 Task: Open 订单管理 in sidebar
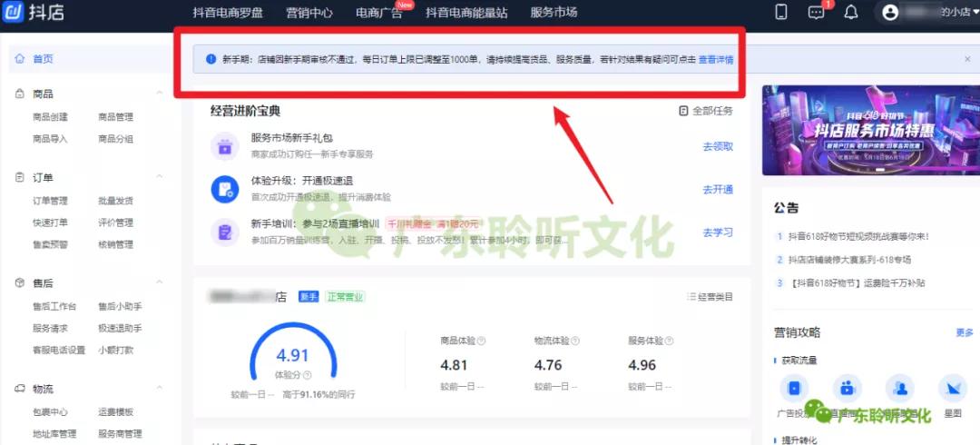point(50,201)
